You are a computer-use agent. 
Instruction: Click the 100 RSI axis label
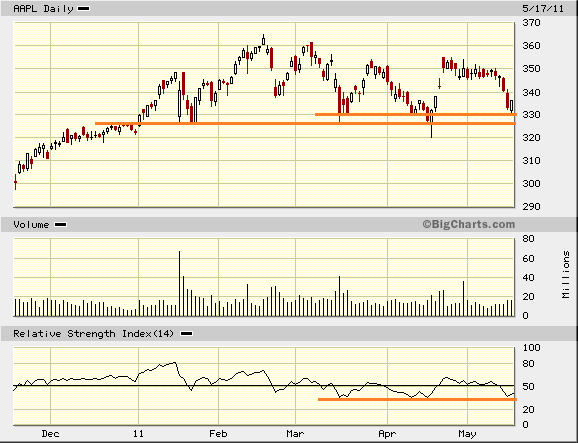pos(531,348)
